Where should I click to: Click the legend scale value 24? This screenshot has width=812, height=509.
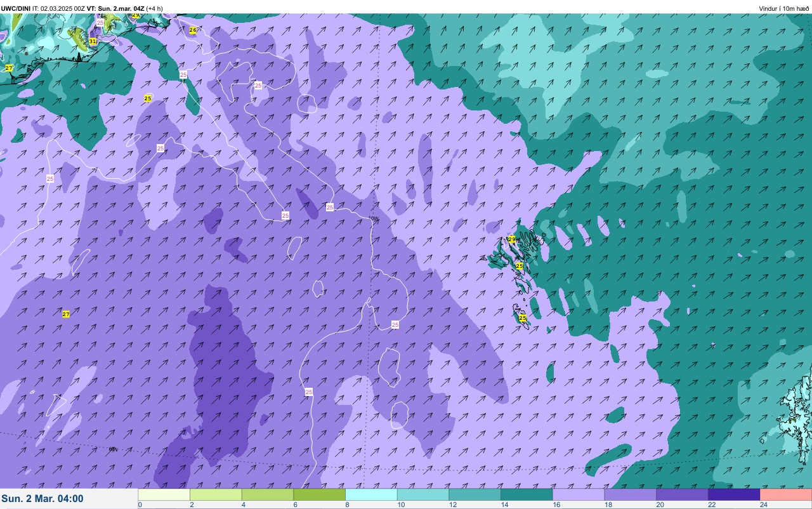764,505
